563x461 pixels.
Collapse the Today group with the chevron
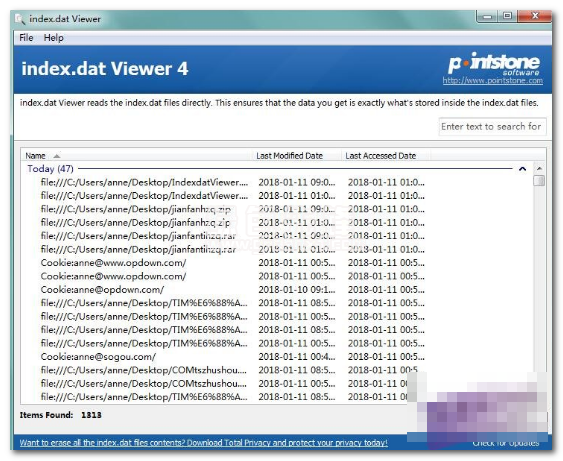coord(522,169)
